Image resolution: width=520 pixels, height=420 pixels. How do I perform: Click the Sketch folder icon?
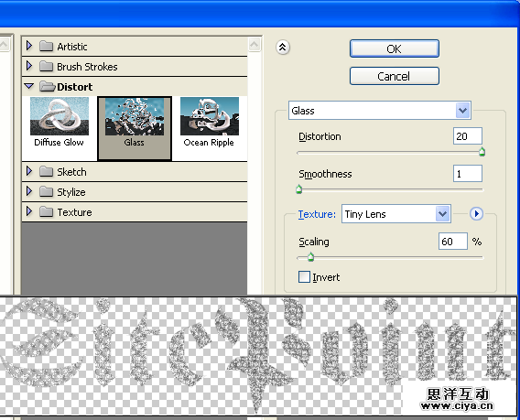(46, 172)
